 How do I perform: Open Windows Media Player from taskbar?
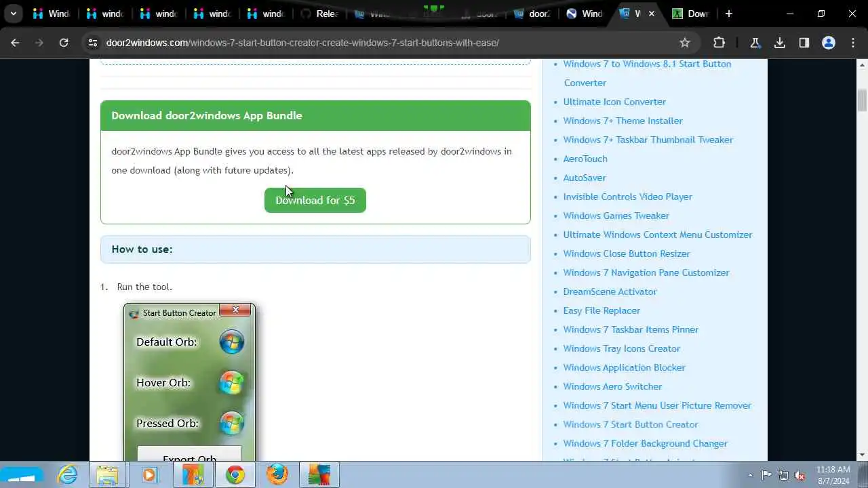(x=149, y=475)
